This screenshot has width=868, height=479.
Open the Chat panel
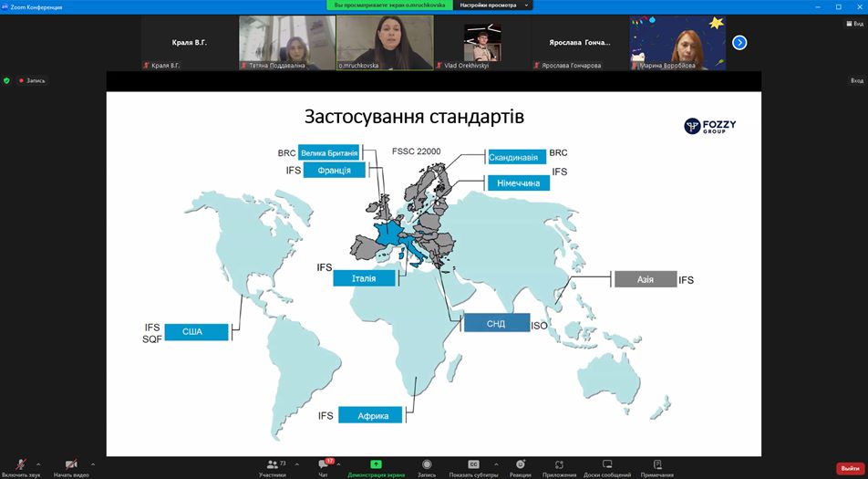[x=324, y=464]
